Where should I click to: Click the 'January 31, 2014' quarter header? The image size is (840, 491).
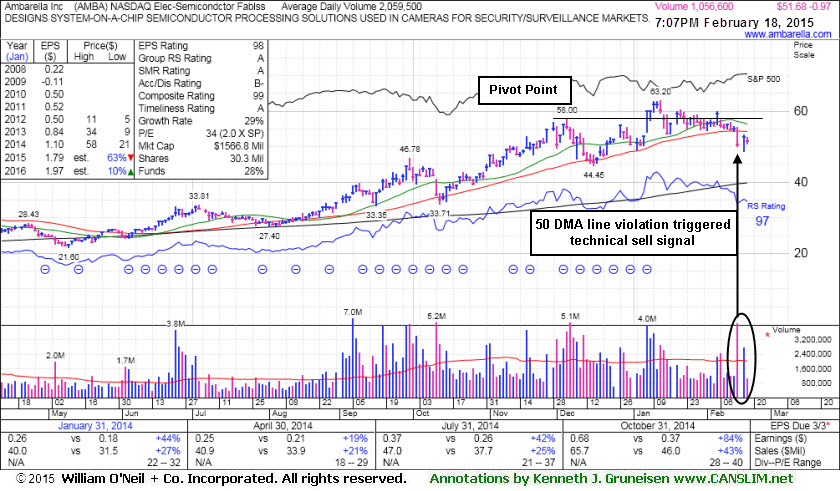pos(95,426)
